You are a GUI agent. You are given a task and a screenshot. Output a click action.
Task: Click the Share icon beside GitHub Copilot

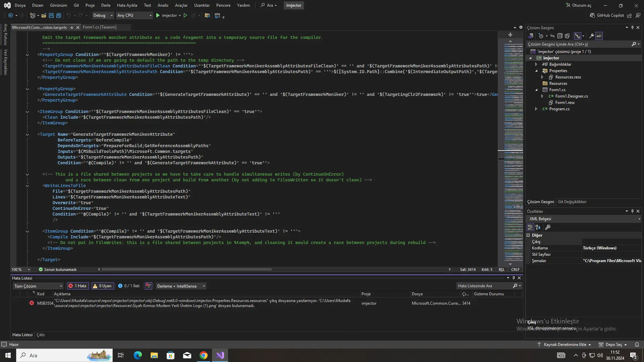pos(630,15)
